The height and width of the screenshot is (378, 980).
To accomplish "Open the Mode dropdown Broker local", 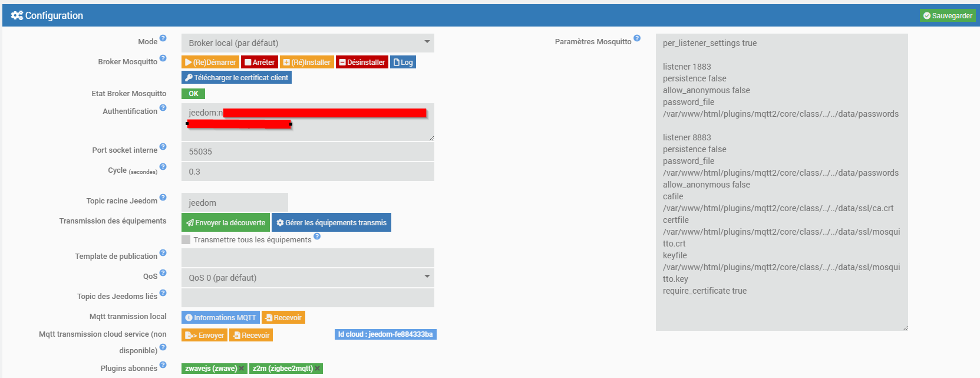I will tap(308, 43).
